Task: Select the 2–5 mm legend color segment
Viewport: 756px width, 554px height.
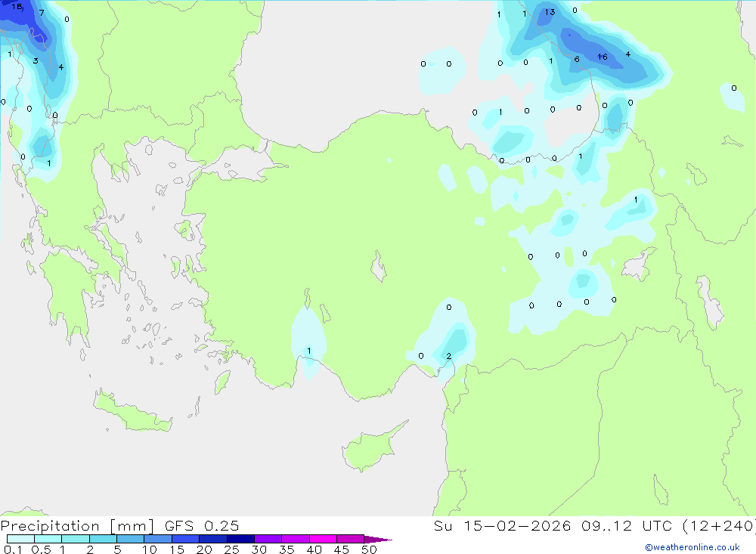Action: (x=103, y=539)
